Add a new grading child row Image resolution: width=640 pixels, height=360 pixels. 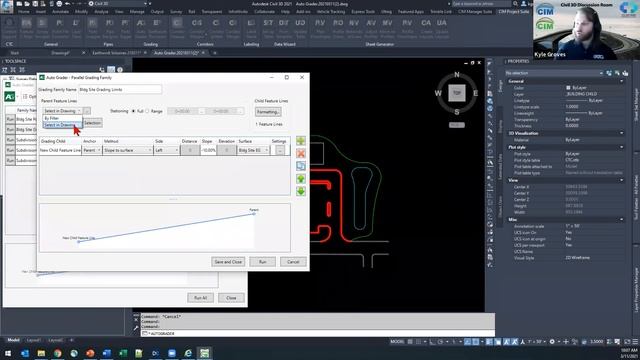tap(301, 141)
